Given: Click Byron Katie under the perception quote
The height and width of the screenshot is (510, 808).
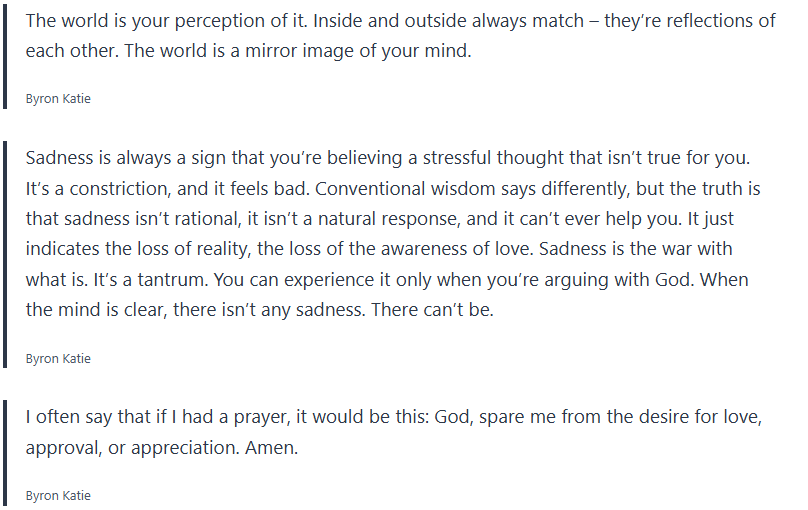Looking at the screenshot, I should [x=58, y=99].
